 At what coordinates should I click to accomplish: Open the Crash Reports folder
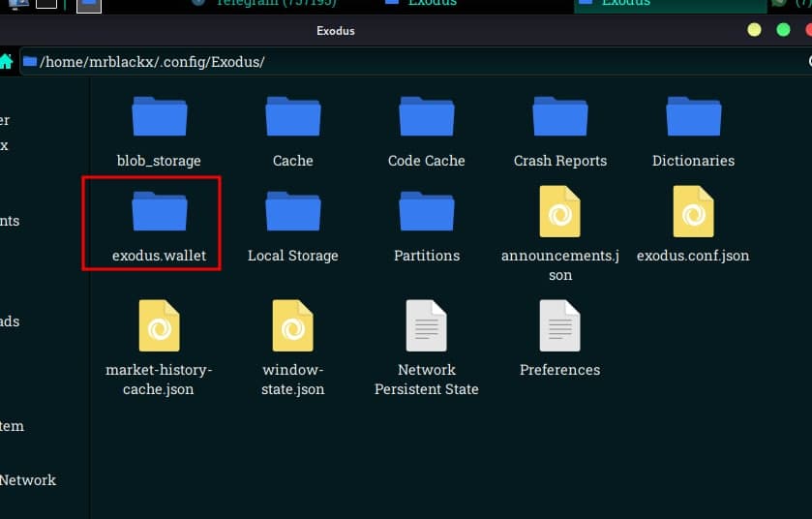coord(559,117)
